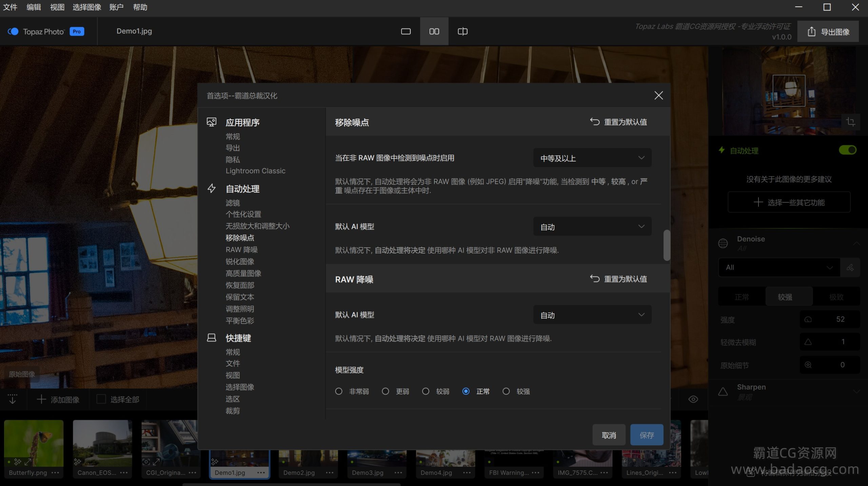Click the crop tool icon
The height and width of the screenshot is (486, 868).
(850, 122)
